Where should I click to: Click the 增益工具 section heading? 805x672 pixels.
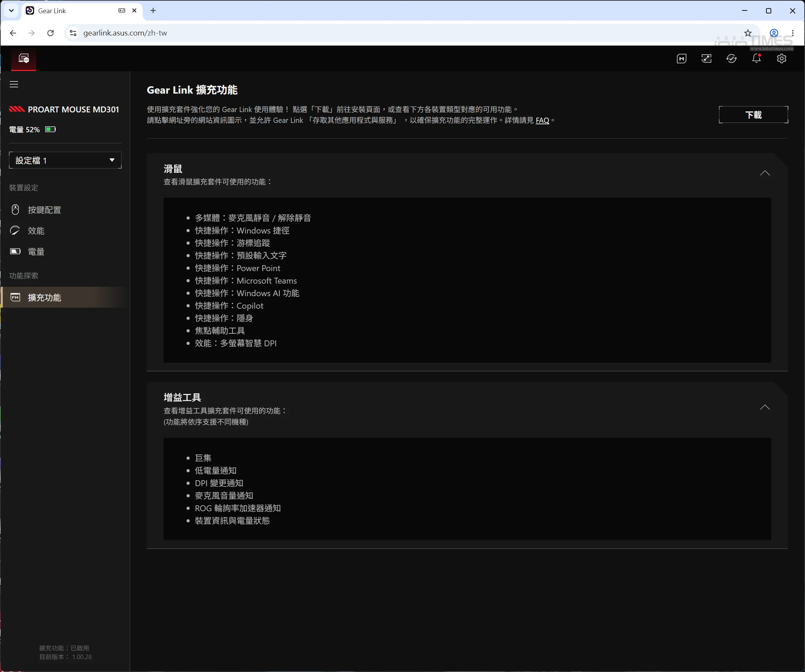182,397
